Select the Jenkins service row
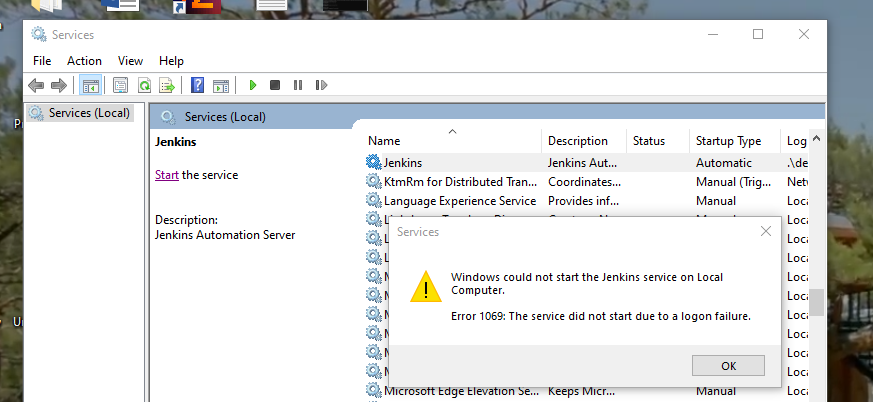The width and height of the screenshot is (873, 402). click(586, 163)
